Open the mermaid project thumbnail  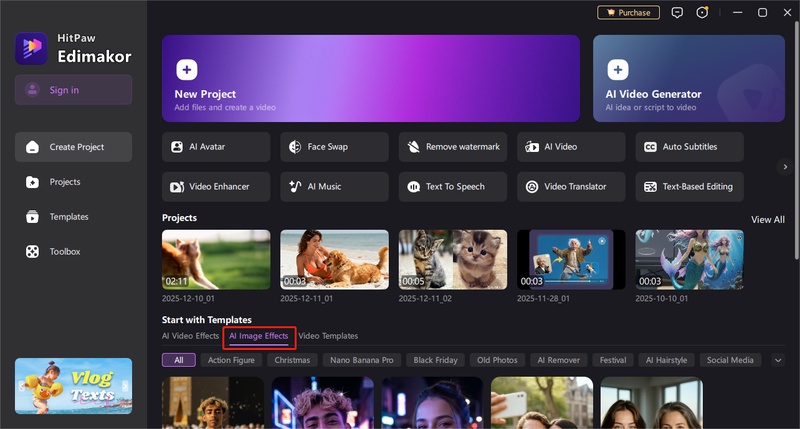[689, 260]
